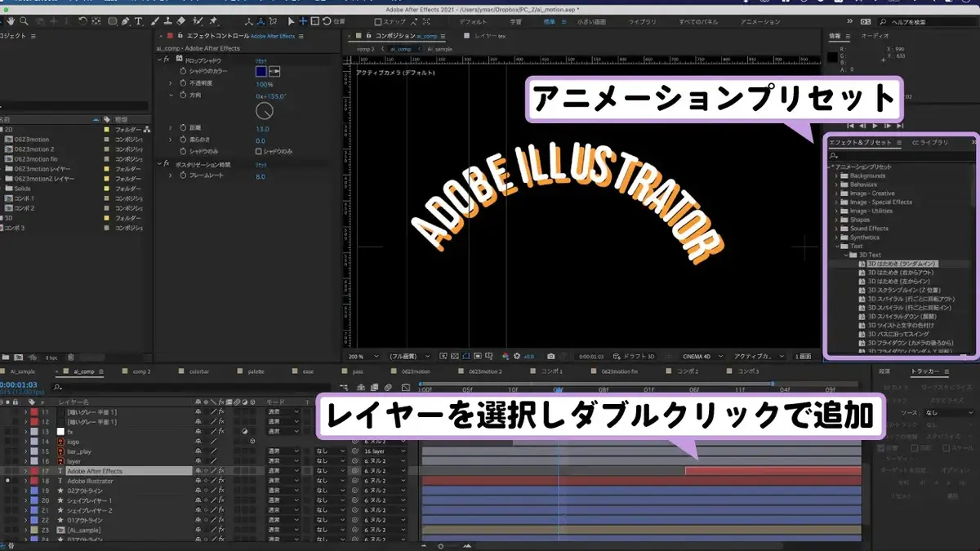Choose the 学習 workspace
Viewport: 980px width, 551px height.
point(515,22)
